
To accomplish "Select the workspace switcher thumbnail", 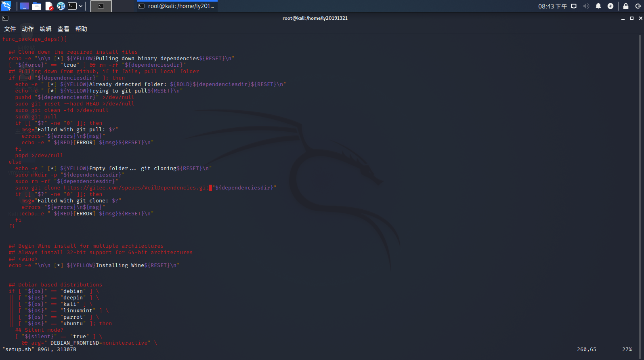I will coord(101,6).
